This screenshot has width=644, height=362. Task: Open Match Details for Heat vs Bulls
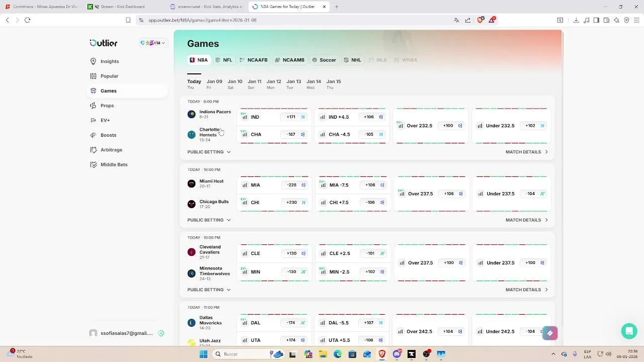point(527,220)
